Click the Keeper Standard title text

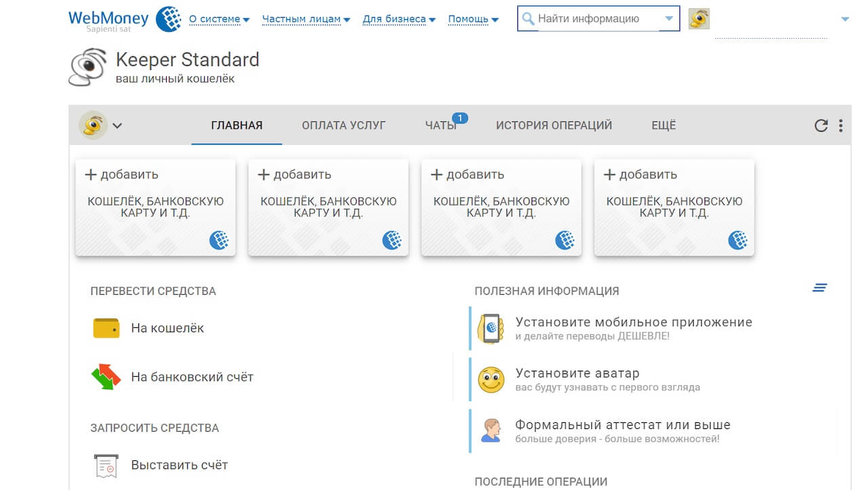pyautogui.click(x=188, y=60)
